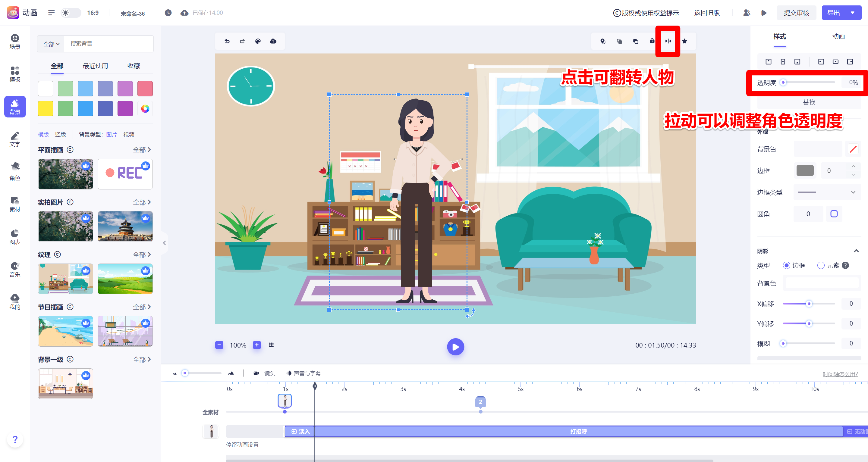
Task: Expand 实拍图片 全部 list
Action: tap(142, 202)
